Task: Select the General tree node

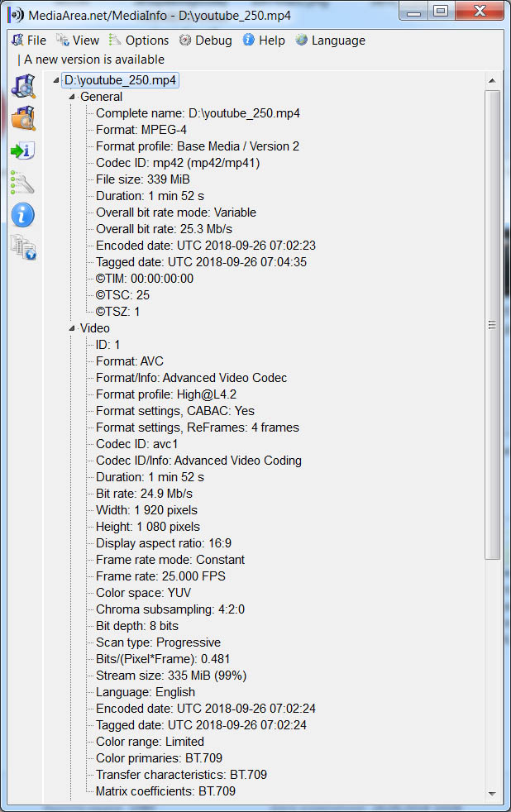Action: pyautogui.click(x=101, y=97)
